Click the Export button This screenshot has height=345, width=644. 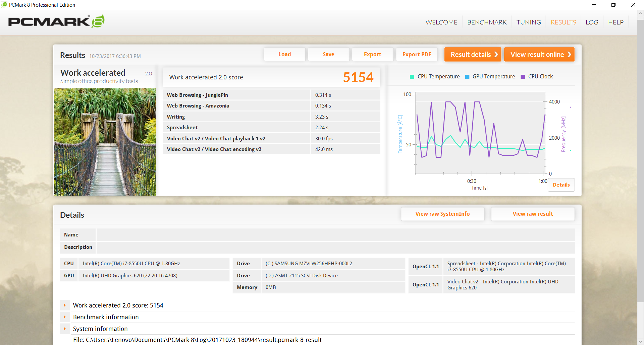click(x=373, y=54)
